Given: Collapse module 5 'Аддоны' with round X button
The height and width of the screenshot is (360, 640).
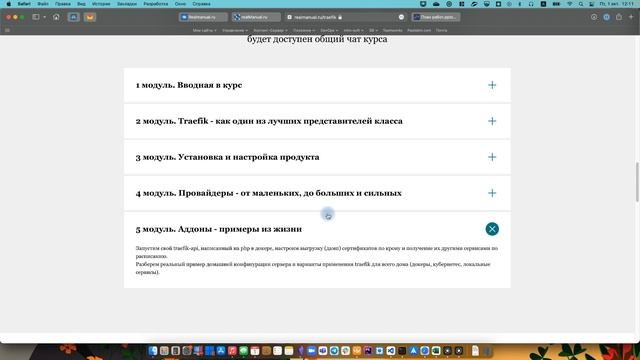Looking at the screenshot, I should tap(492, 229).
